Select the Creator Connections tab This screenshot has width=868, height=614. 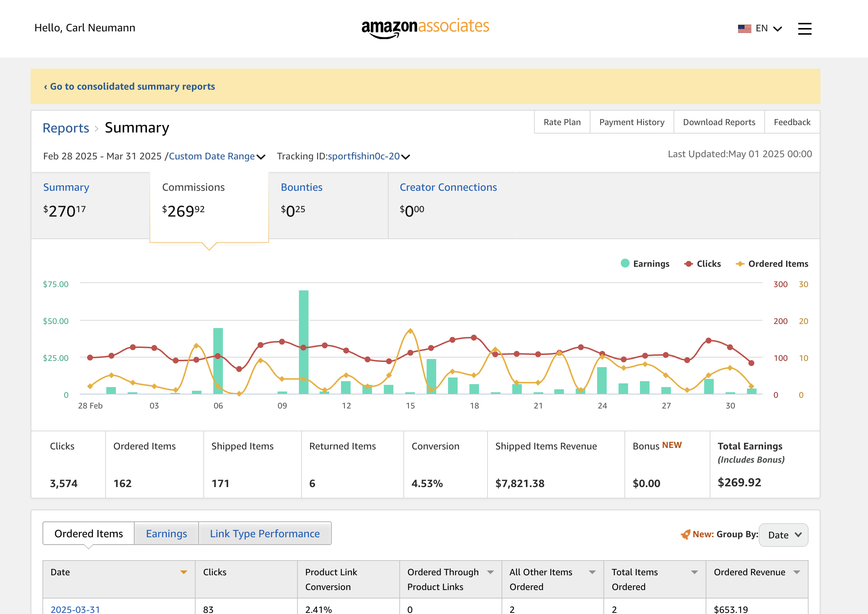pyautogui.click(x=452, y=205)
